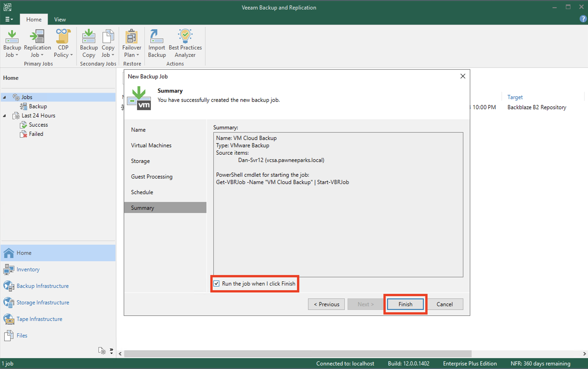Viewport: 588px width, 369px height.
Task: Open Tape Infrastructure view
Action: [x=58, y=319]
